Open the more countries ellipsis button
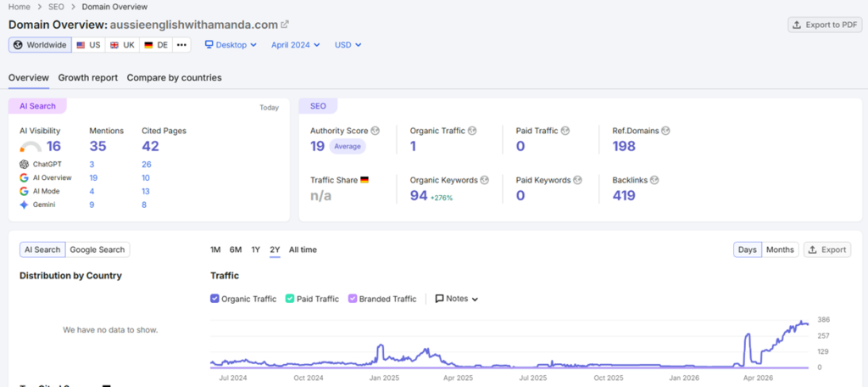 pyautogui.click(x=181, y=45)
